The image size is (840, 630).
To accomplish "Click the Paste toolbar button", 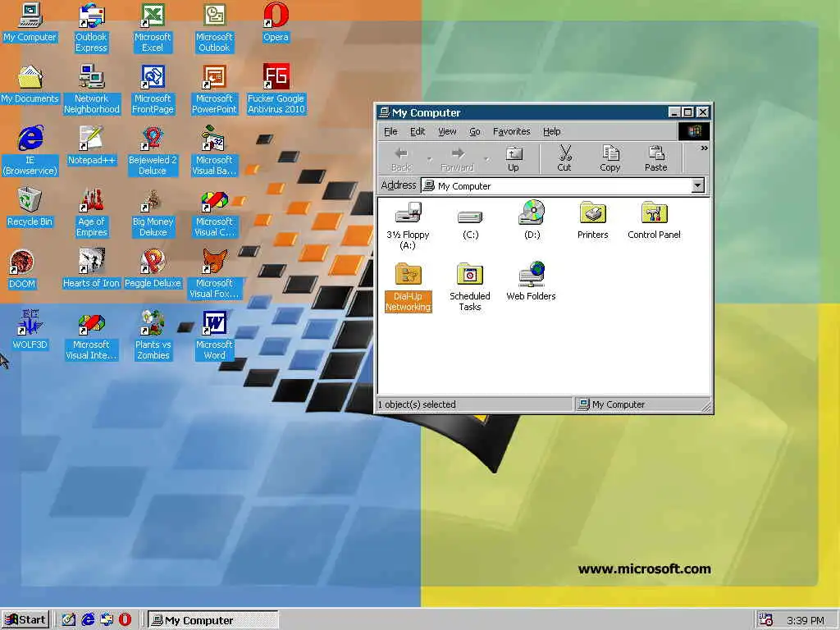I will (x=655, y=158).
